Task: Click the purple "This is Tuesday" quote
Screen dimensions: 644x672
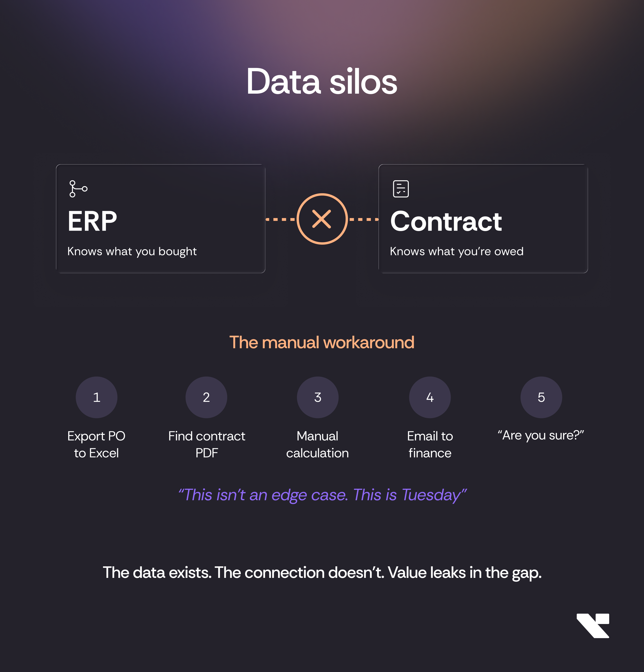Action: click(322, 495)
